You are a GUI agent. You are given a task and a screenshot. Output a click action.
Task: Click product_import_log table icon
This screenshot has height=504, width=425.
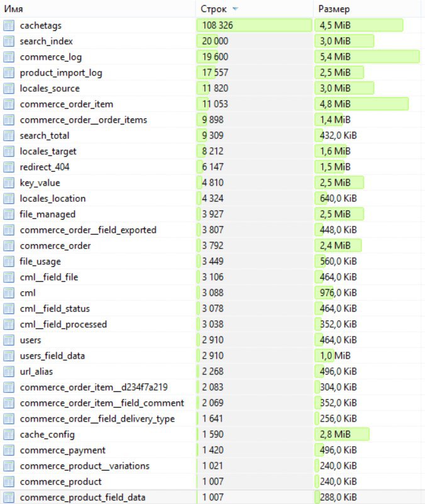click(x=9, y=72)
